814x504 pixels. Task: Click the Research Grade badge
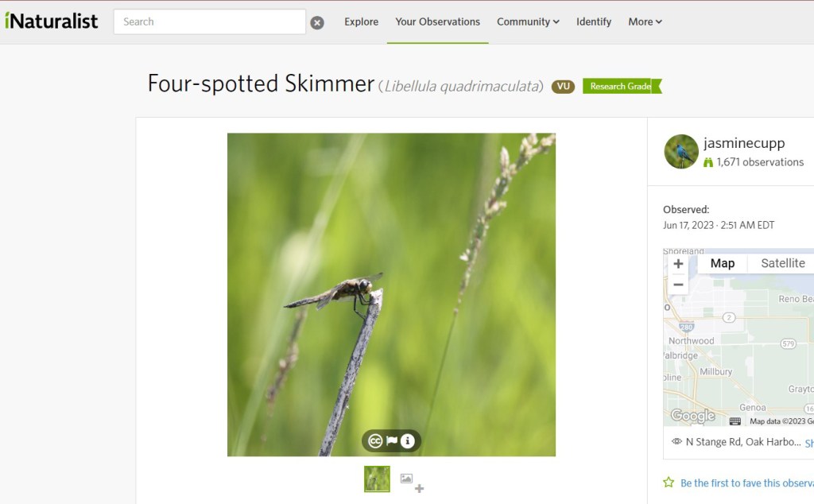tap(622, 86)
